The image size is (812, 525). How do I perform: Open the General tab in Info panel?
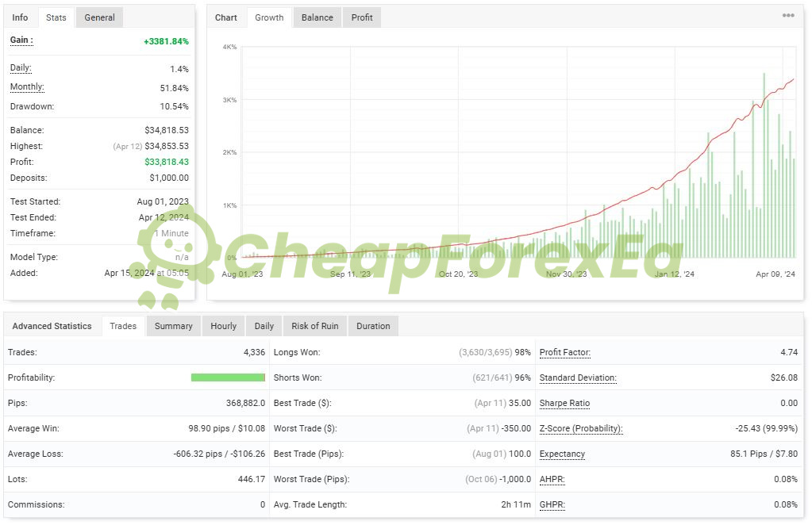(x=99, y=17)
